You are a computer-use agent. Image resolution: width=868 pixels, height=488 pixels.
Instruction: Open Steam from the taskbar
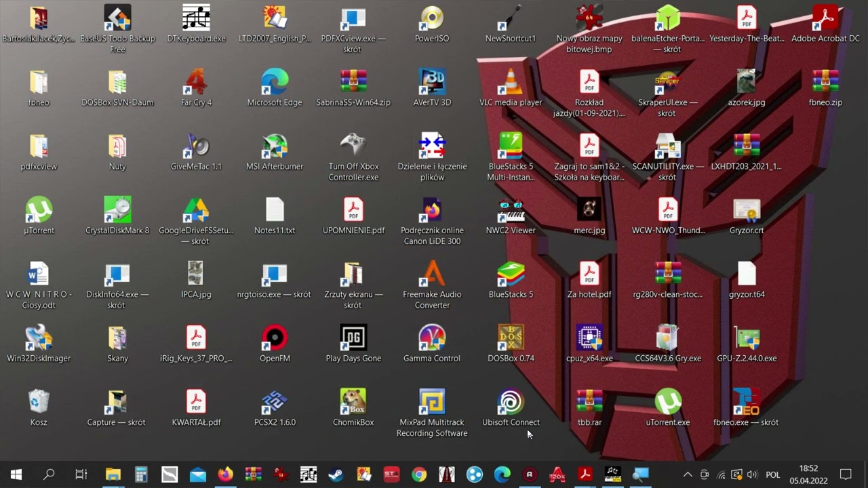pyautogui.click(x=336, y=474)
